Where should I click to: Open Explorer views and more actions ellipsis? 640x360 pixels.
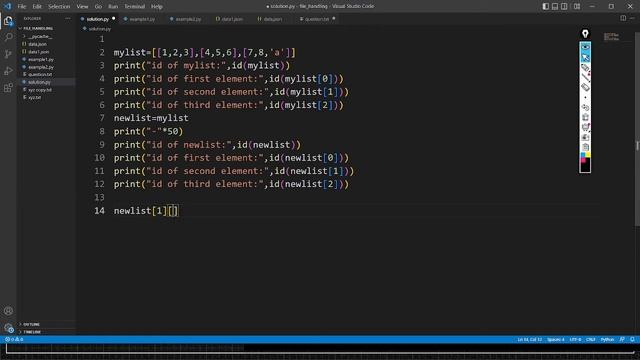(x=68, y=18)
